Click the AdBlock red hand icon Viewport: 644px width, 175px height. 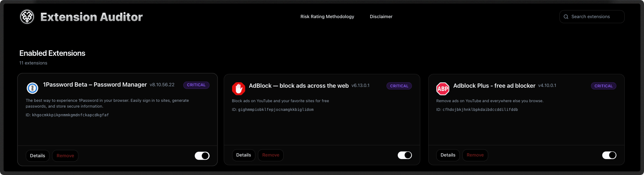[238, 88]
